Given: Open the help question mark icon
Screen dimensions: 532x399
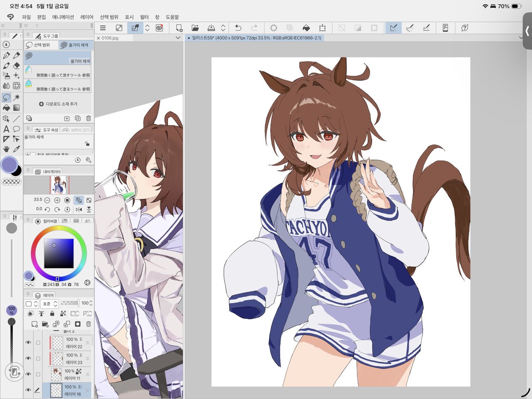Looking at the screenshot, I should pos(465,28).
